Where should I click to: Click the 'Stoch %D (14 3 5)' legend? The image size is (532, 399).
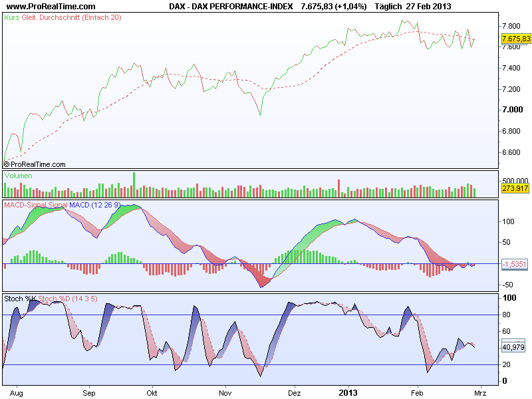point(68,299)
